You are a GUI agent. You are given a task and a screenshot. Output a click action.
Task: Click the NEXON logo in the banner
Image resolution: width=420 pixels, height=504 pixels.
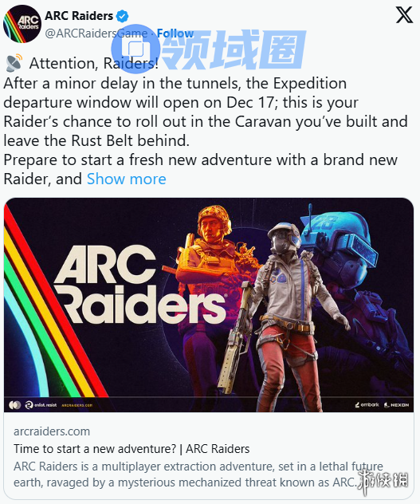pyautogui.click(x=397, y=405)
